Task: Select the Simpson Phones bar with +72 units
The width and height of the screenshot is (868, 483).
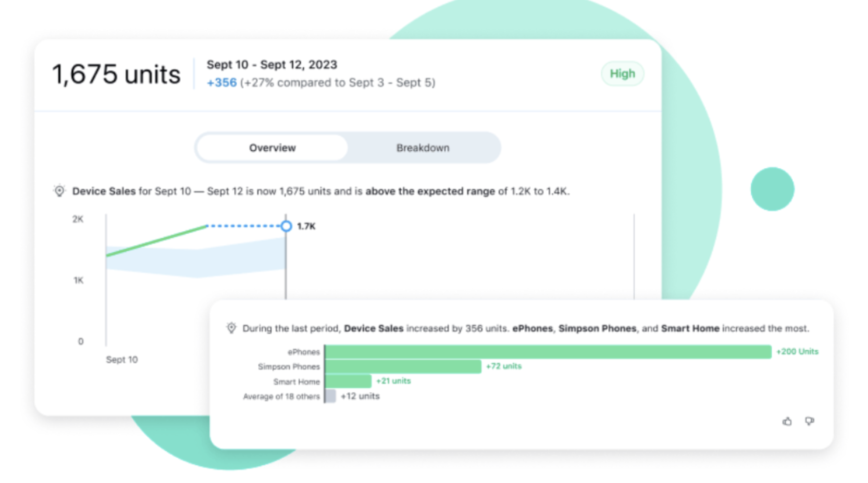Action: tap(402, 366)
